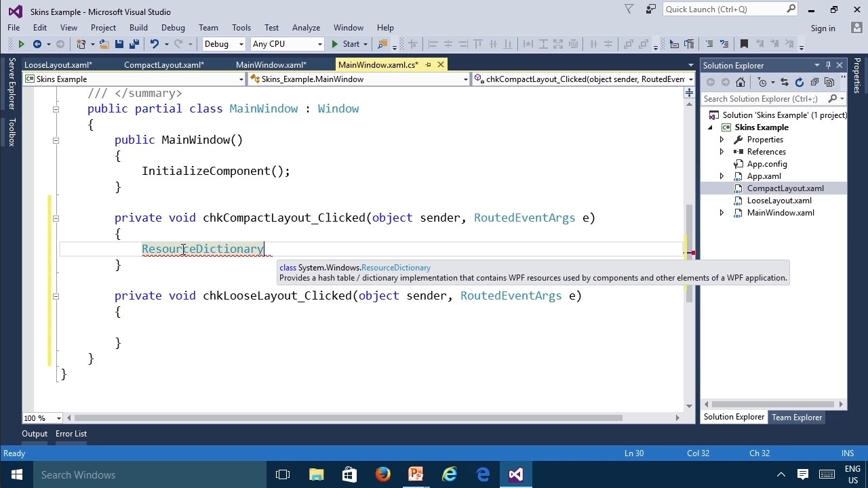Open the chkCompactLayout_Clicked member dropdown
Image resolution: width=868 pixels, height=488 pixels.
[583, 79]
